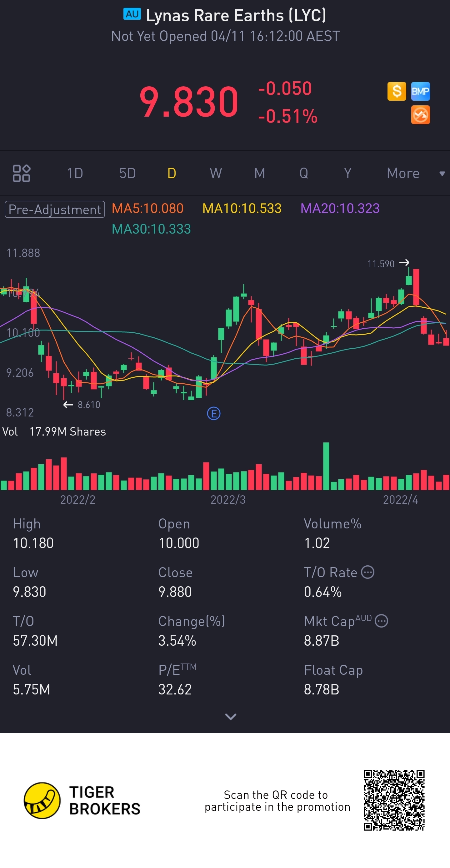Tap the blue E earnings marker
The height and width of the screenshot is (868, 450).
pos(213,413)
